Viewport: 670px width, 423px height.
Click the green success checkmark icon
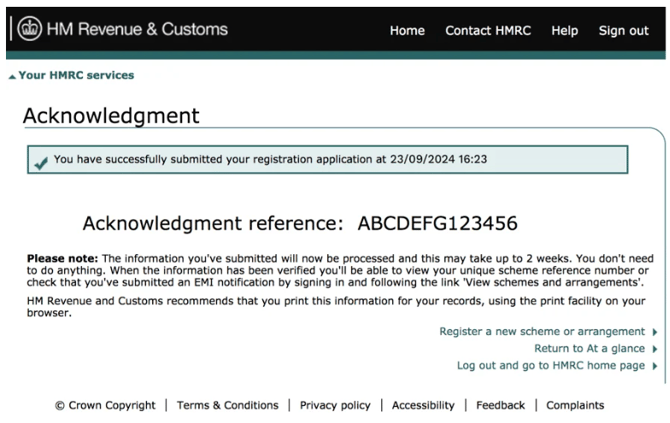pos(40,161)
